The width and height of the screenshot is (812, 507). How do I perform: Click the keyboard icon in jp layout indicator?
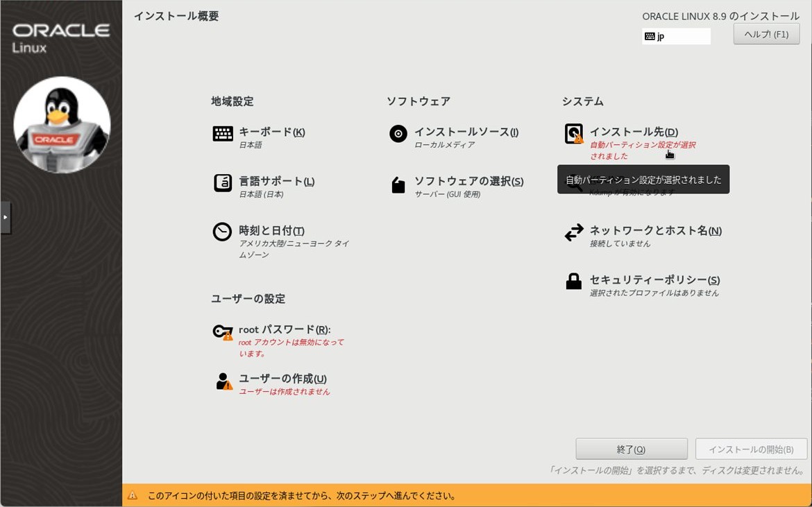pyautogui.click(x=650, y=36)
